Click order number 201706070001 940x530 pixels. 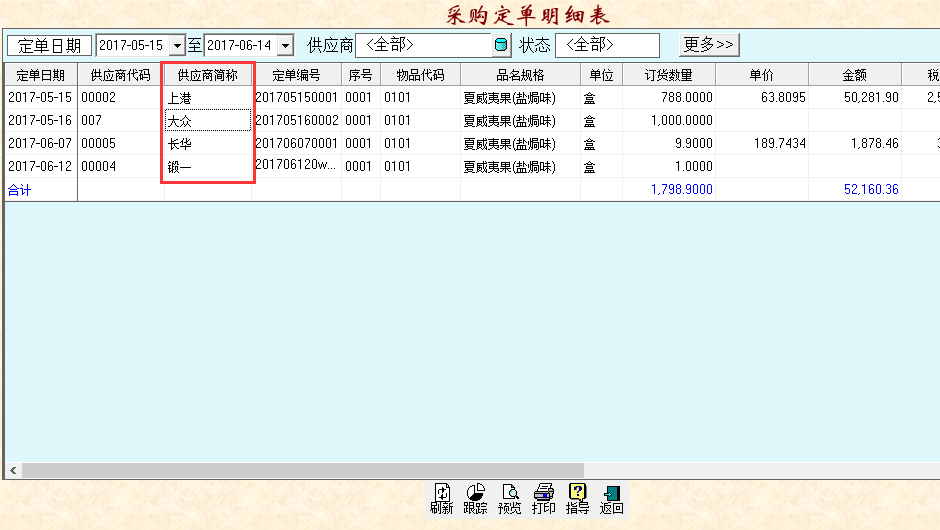point(296,143)
